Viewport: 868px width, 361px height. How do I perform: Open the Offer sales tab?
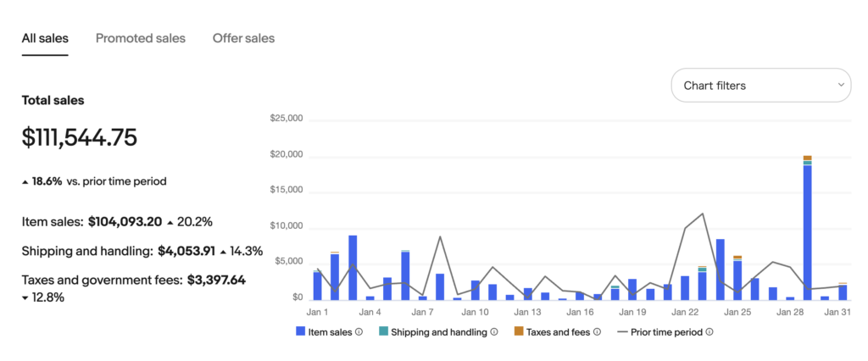[x=243, y=38]
